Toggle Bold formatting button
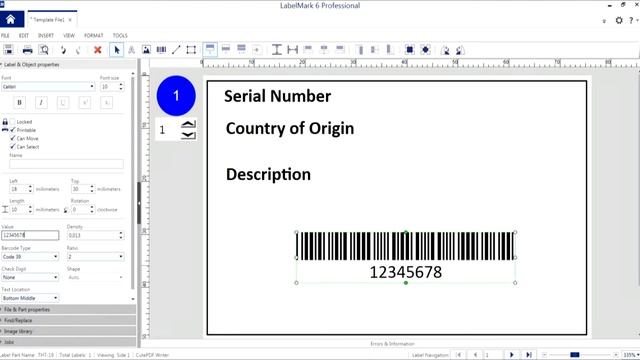This screenshot has height=360, width=640. point(19,102)
